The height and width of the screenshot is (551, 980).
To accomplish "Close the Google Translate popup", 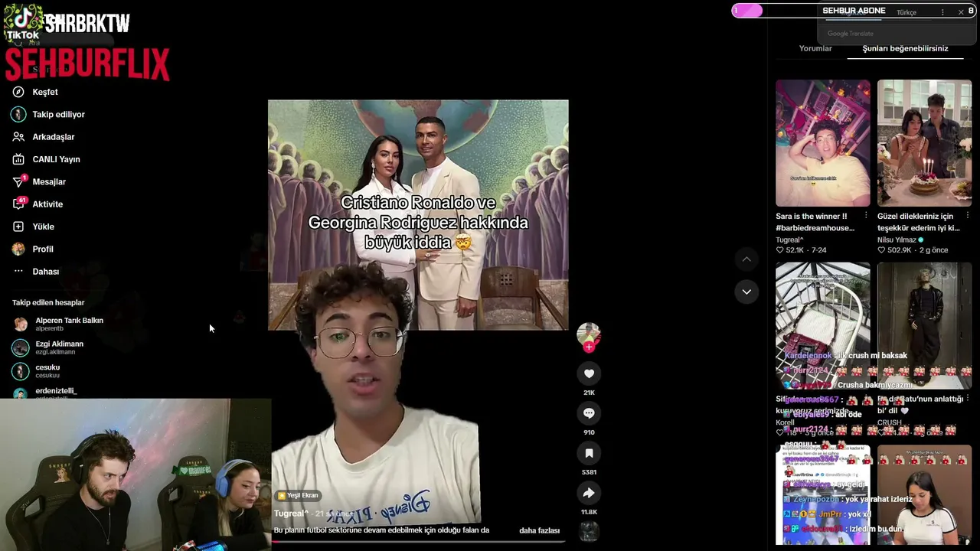I will point(961,12).
